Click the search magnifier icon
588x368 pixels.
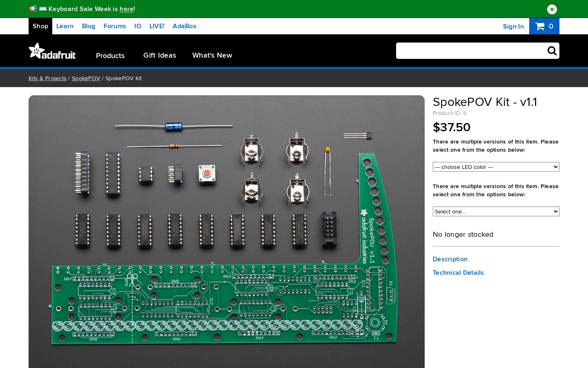coord(552,51)
